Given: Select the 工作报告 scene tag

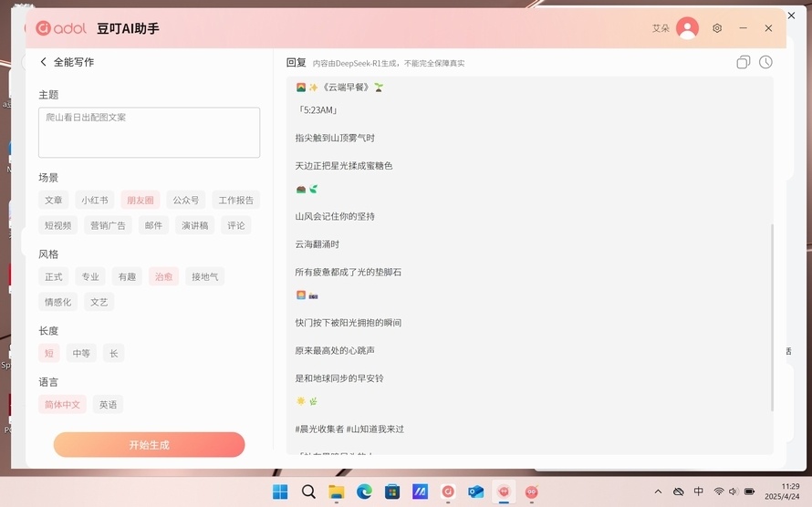Looking at the screenshot, I should pos(236,201).
